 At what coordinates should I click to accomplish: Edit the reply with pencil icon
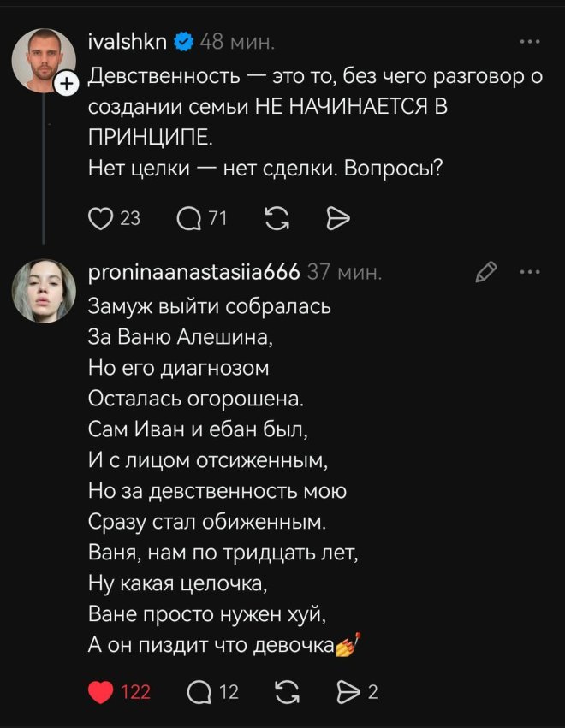point(486,272)
